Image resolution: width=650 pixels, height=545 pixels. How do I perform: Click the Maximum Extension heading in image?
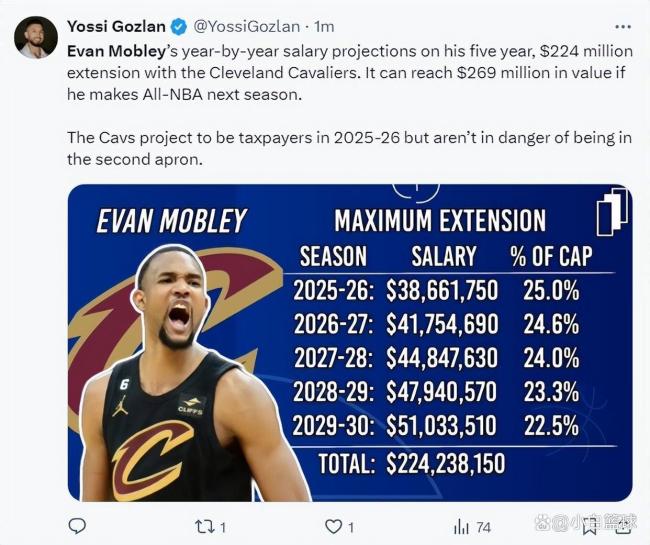440,220
